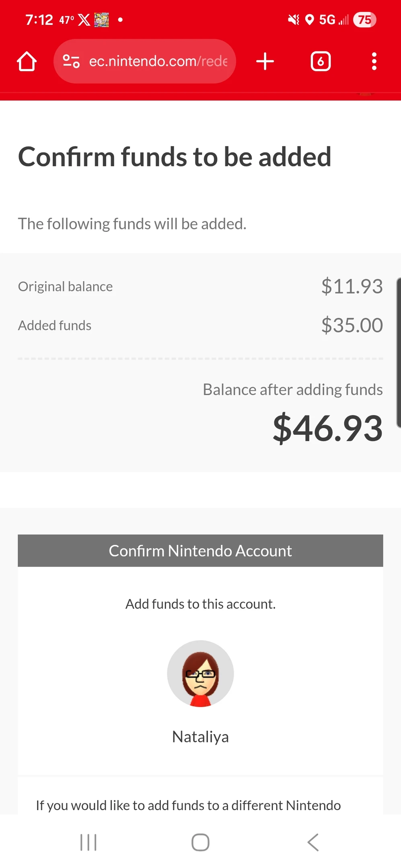This screenshot has height=868, width=401.
Task: Tap the game app notification icon
Action: [x=101, y=20]
